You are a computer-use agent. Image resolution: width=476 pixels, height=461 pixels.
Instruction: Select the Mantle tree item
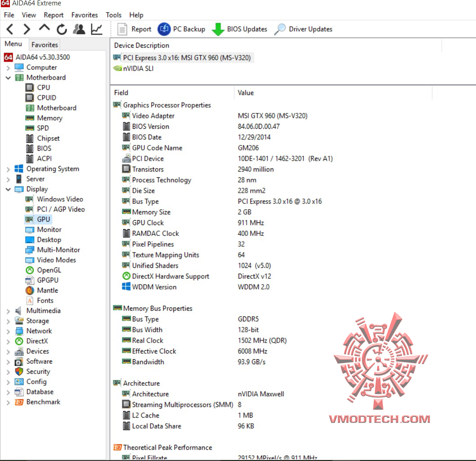tap(42, 290)
